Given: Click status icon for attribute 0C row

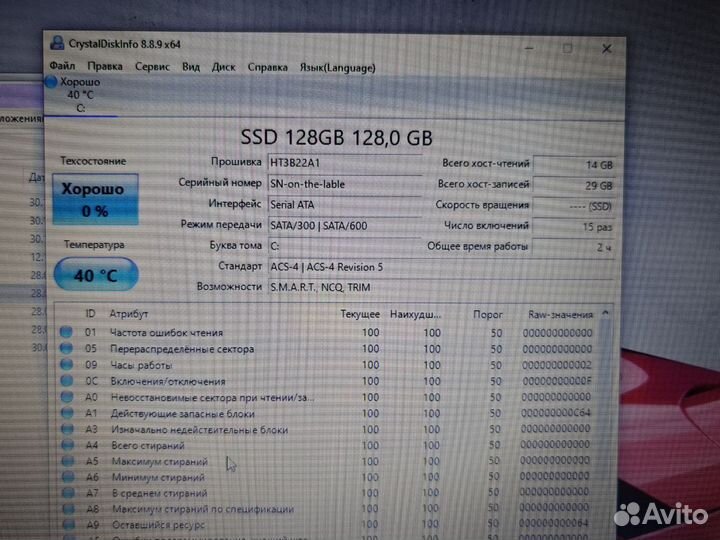Looking at the screenshot, I should [x=67, y=380].
